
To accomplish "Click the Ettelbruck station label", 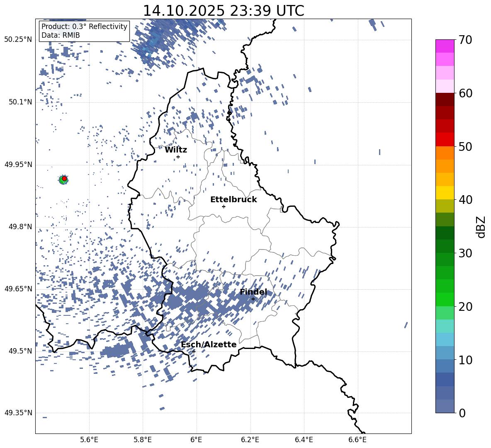I will click(233, 200).
